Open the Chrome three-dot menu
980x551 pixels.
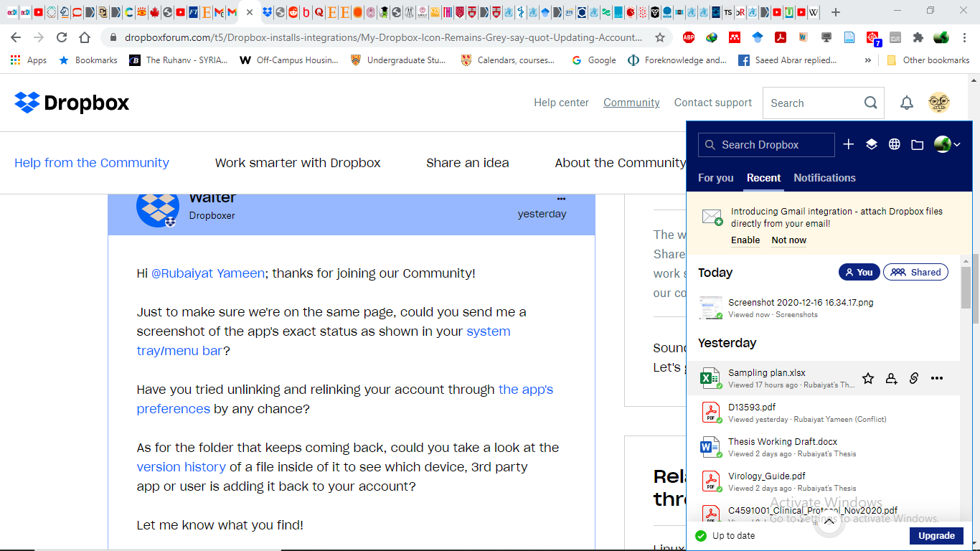coord(964,37)
